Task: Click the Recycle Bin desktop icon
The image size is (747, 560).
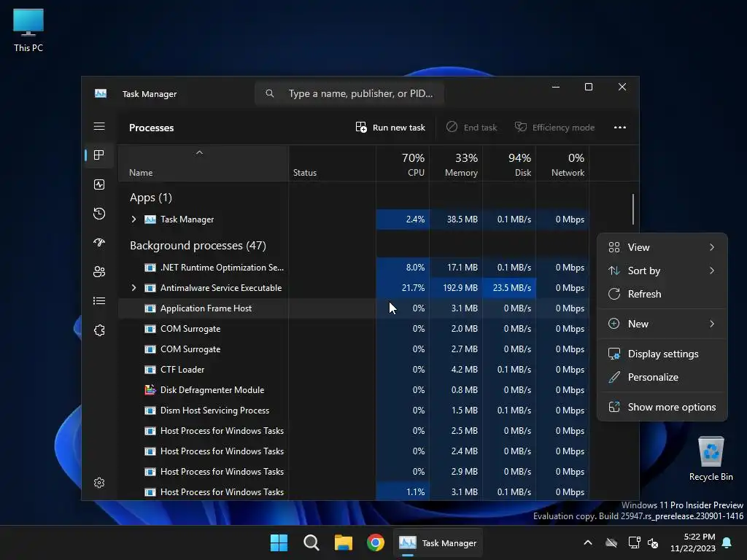Action: [711, 459]
